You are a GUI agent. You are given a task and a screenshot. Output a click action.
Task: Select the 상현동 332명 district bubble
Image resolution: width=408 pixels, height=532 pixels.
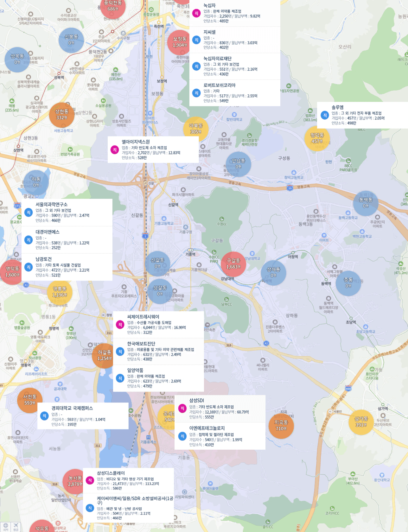(x=62, y=115)
